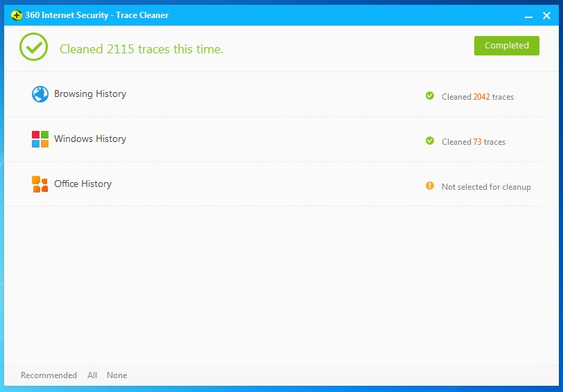This screenshot has width=563, height=392.
Task: Click the 'Cleaned 73 traces' status text
Action: click(474, 142)
